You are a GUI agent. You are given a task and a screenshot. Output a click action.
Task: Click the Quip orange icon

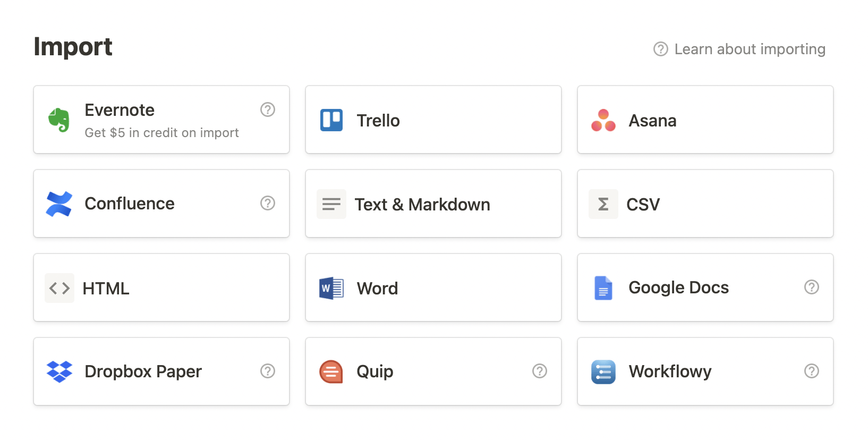pos(331,371)
